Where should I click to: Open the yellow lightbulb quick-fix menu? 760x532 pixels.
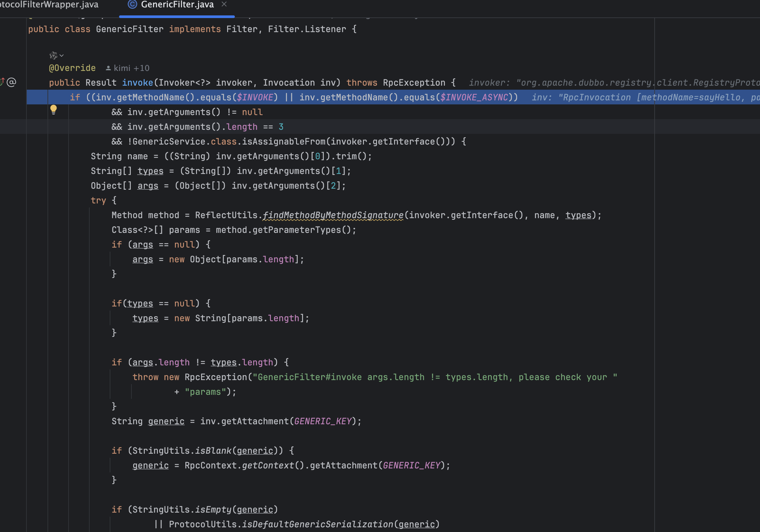coord(54,110)
